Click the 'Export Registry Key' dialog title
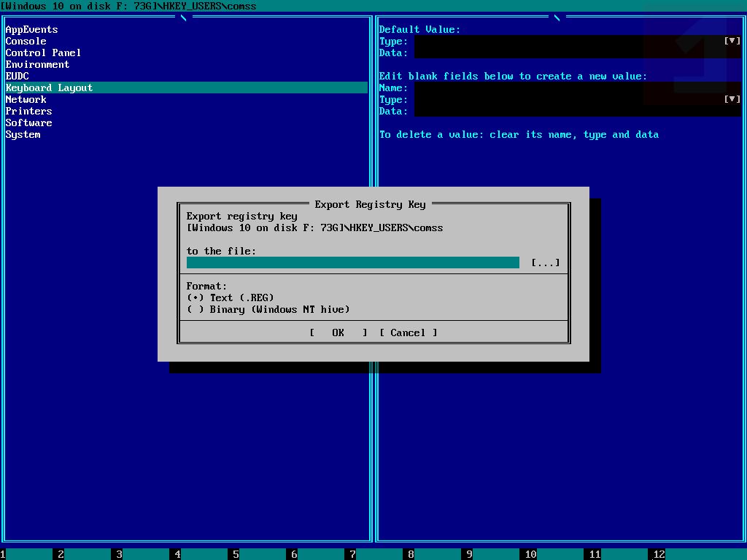 (x=370, y=204)
